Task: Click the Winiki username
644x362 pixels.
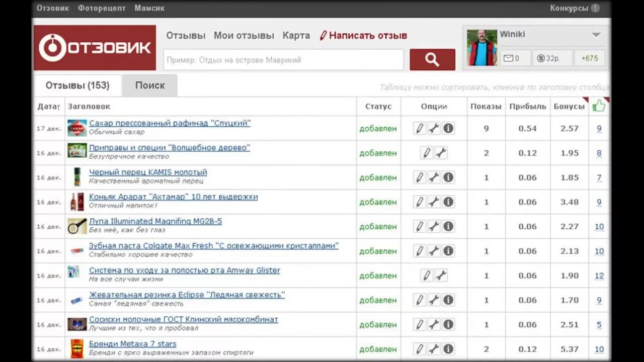Action: [512, 35]
